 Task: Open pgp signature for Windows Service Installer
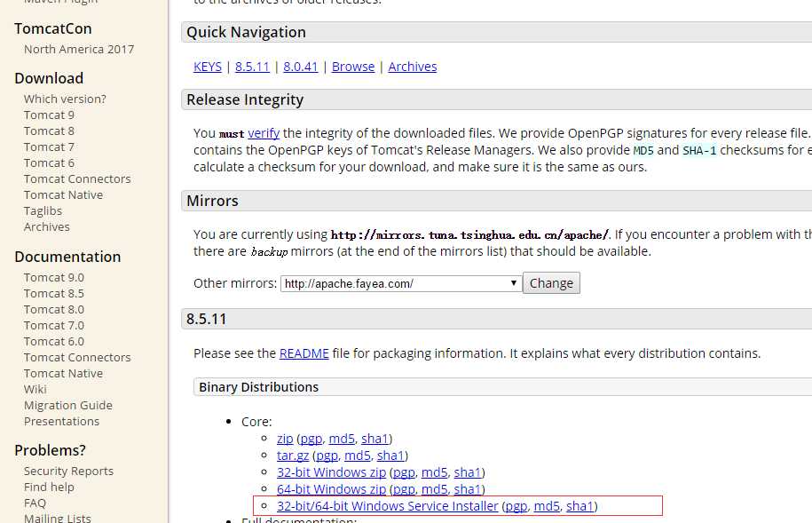pos(516,506)
